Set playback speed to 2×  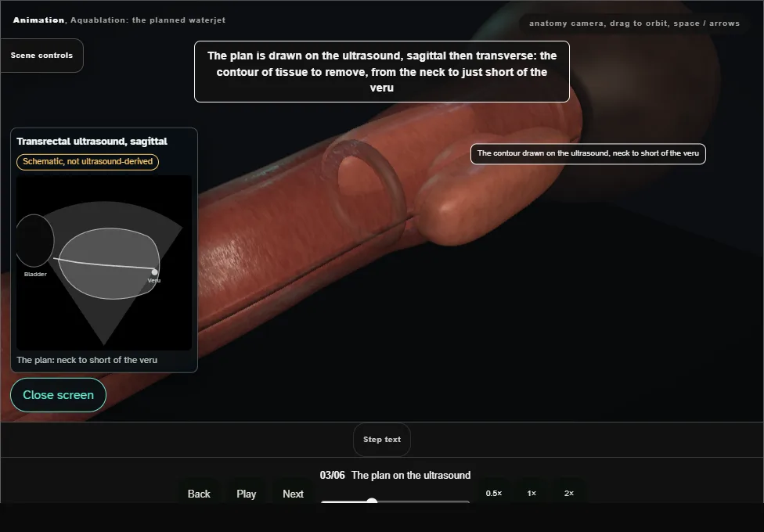[569, 493]
